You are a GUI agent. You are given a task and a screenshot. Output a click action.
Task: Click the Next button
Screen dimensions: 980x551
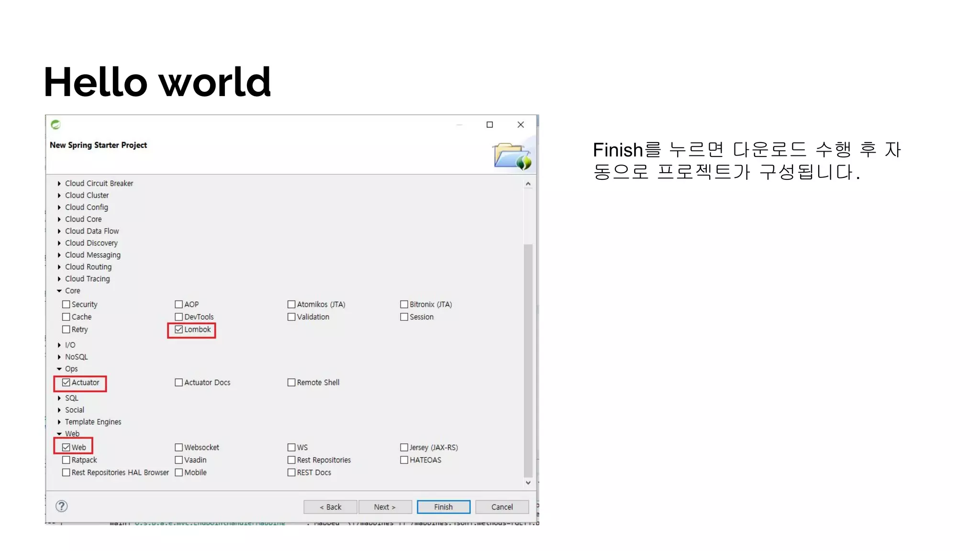click(385, 507)
